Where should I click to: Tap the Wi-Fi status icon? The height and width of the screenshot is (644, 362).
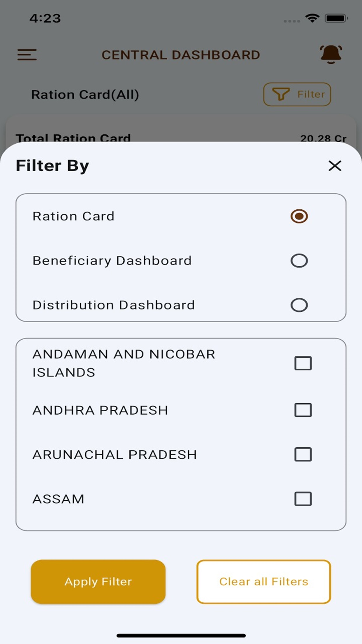pyautogui.click(x=312, y=18)
